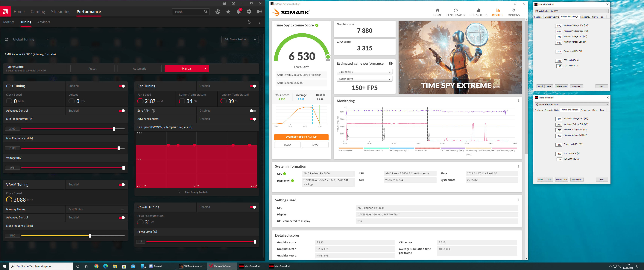Open Curve tab in lower MorePowerTool
The image size is (644, 270).
pyautogui.click(x=595, y=110)
